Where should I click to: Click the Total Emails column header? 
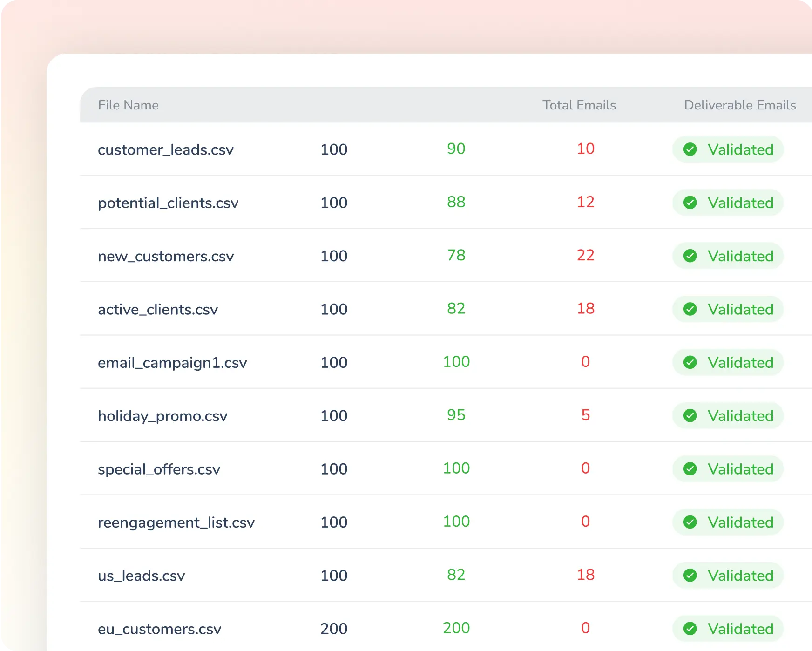(x=579, y=105)
